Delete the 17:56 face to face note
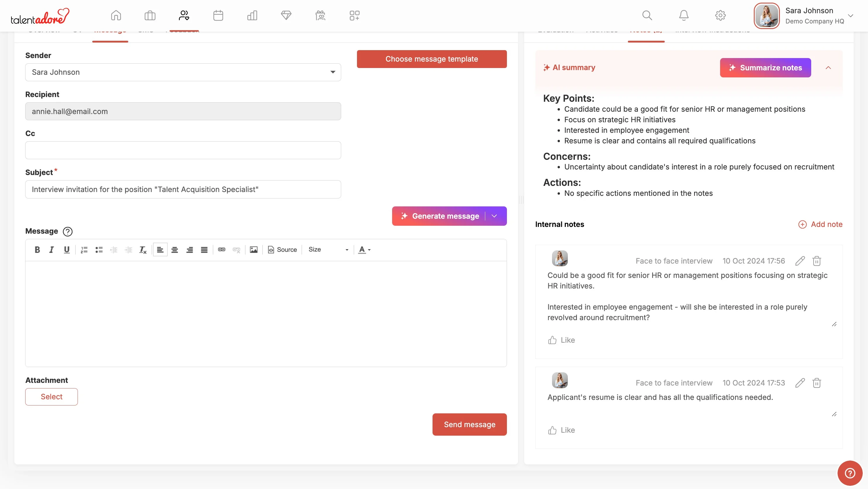The width and height of the screenshot is (868, 489). point(817,261)
